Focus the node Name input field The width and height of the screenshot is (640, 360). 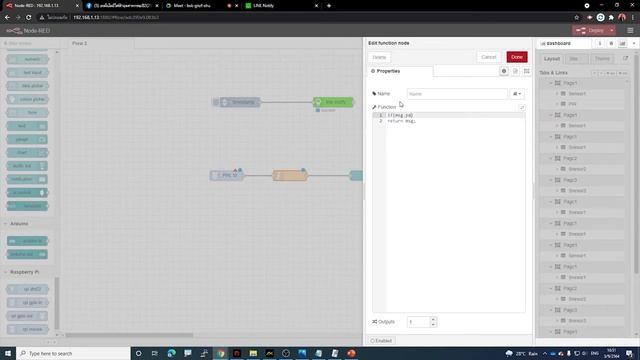[457, 94]
